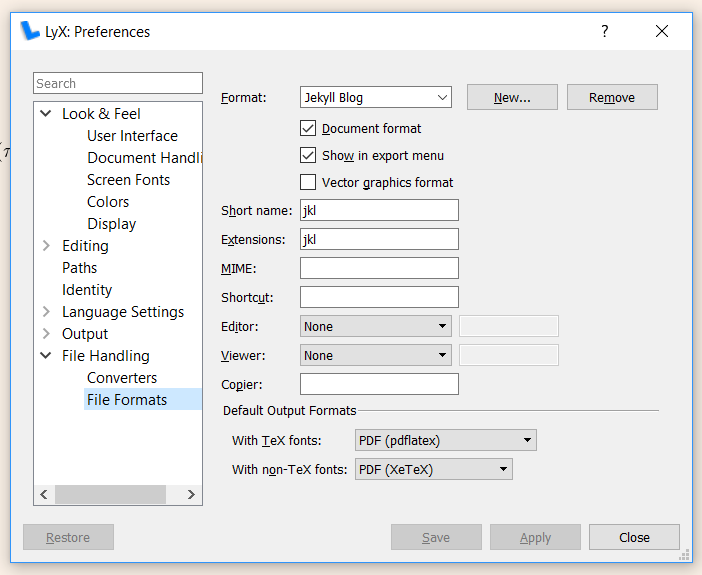Screen dimensions: 702x575
Task: Click the Shortcut field
Action: pos(379,297)
